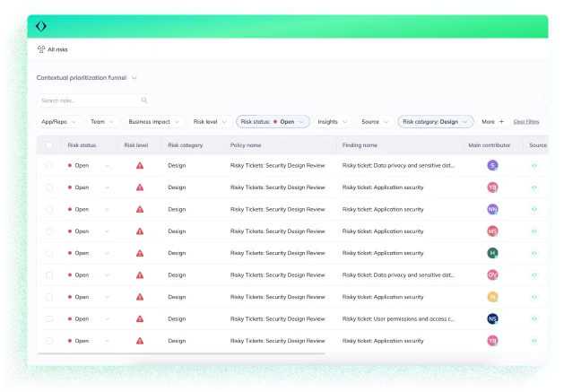
Task: Tick the checkbox in the OV avatar row
Action: [x=49, y=275]
